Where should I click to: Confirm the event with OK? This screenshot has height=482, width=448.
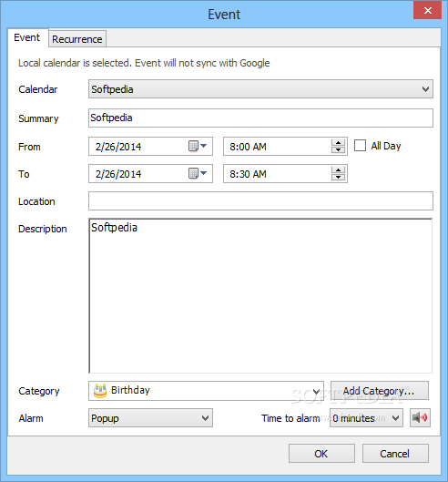click(321, 454)
